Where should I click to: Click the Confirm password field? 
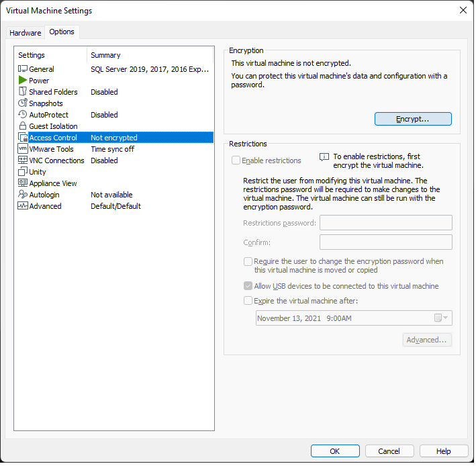coord(387,243)
